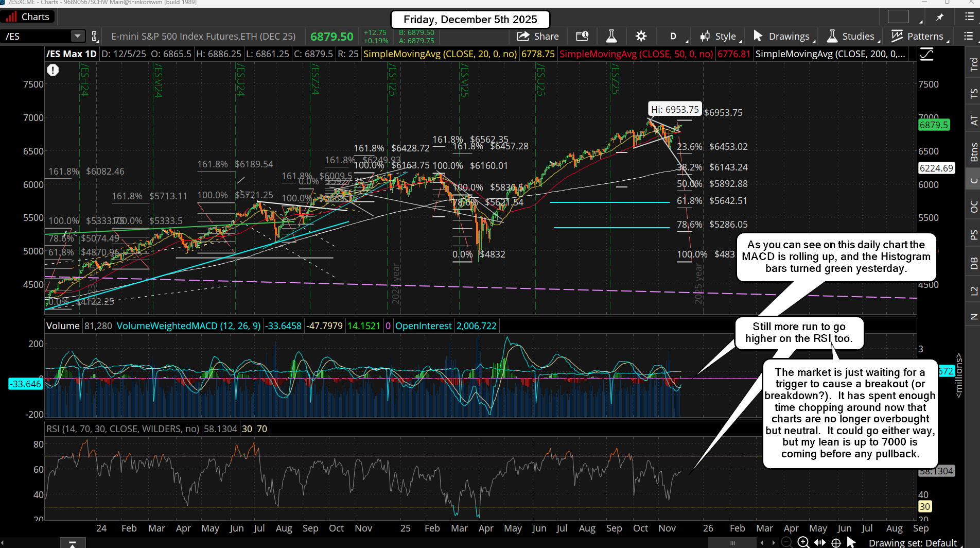Click the expand time axis arrows icon
The height and width of the screenshot is (548, 980).
click(820, 542)
